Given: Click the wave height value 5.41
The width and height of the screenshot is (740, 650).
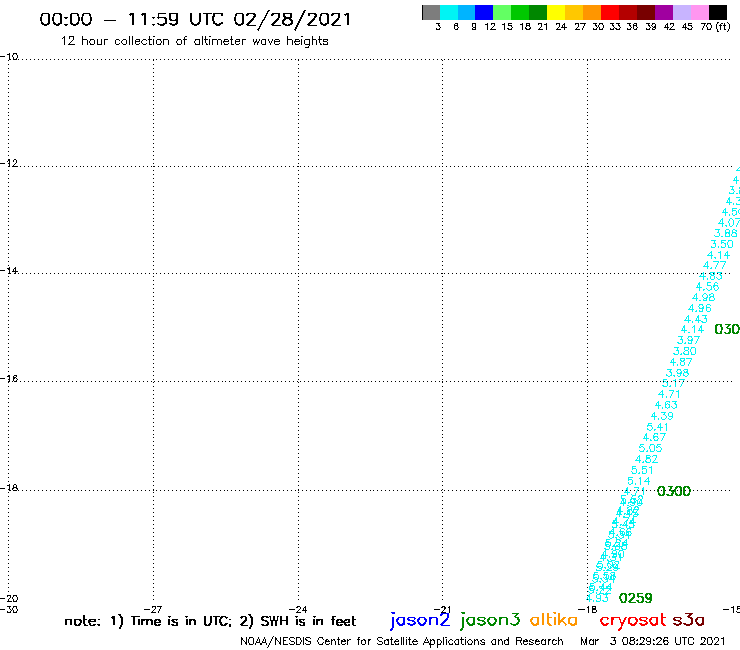Looking at the screenshot, I should (658, 427).
